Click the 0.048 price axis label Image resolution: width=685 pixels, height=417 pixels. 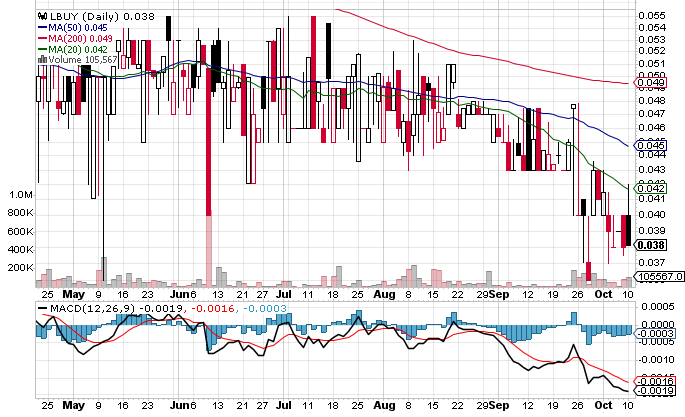pos(652,100)
